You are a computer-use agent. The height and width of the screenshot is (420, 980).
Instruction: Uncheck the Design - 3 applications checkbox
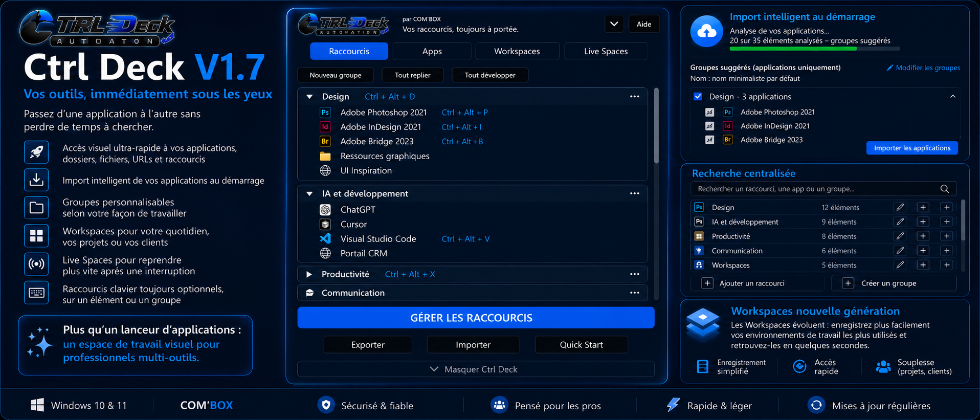[x=698, y=96]
